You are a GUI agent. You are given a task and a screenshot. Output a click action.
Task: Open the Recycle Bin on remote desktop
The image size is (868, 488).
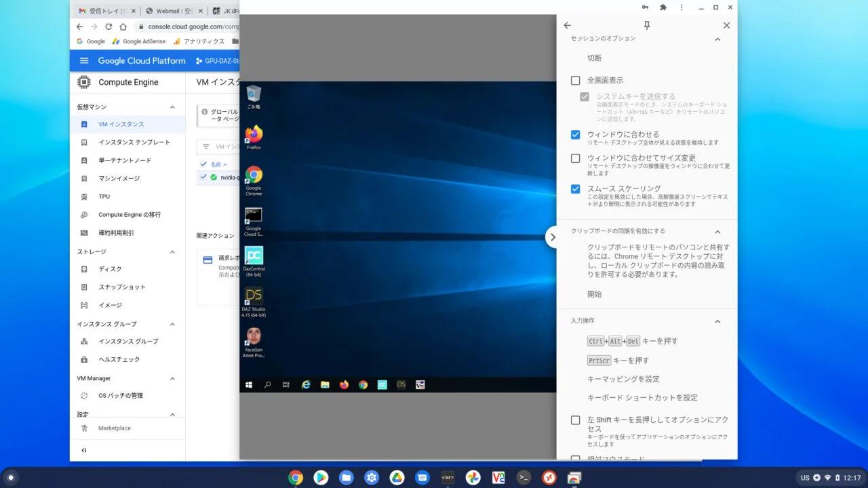[x=254, y=96]
